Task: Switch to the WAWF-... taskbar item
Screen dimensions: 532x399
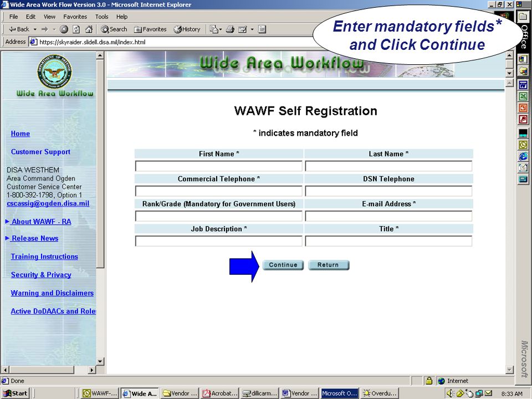Action: (101, 393)
